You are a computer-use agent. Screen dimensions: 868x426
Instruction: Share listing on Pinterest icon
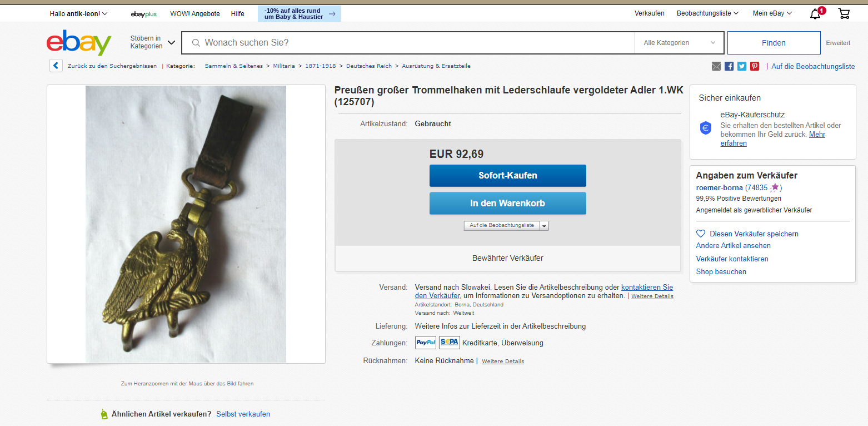[755, 66]
